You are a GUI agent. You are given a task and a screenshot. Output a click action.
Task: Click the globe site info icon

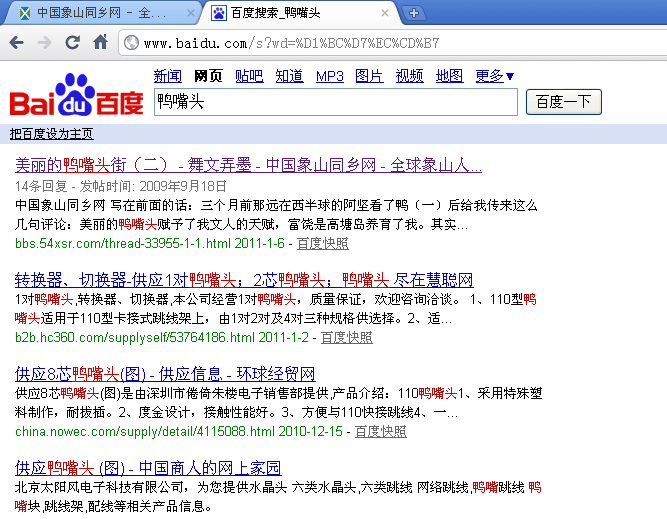coord(131,43)
